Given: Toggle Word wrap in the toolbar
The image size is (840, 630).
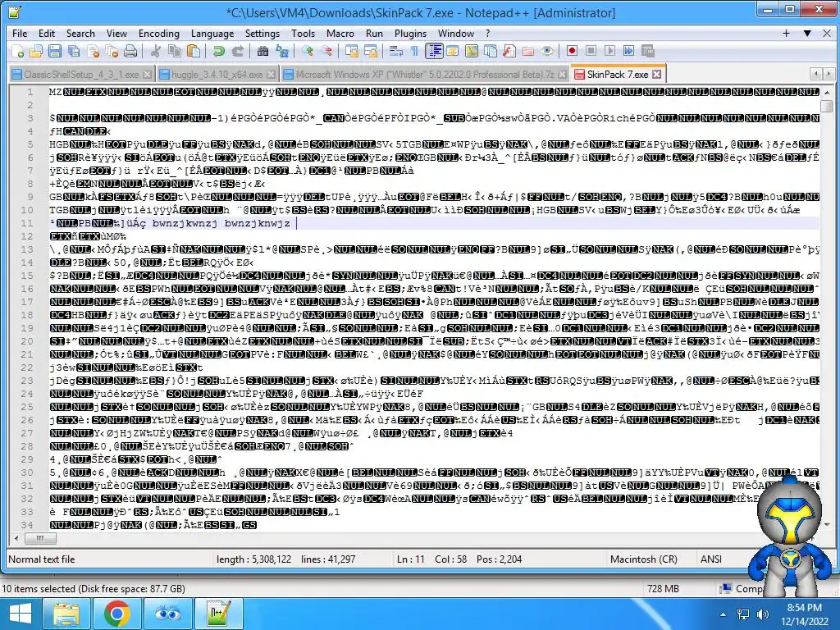Looking at the screenshot, I should click(396, 51).
